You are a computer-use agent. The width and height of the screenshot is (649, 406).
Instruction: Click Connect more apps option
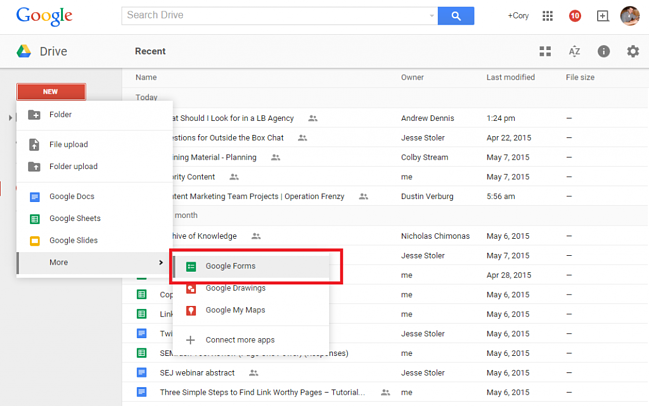coord(240,340)
